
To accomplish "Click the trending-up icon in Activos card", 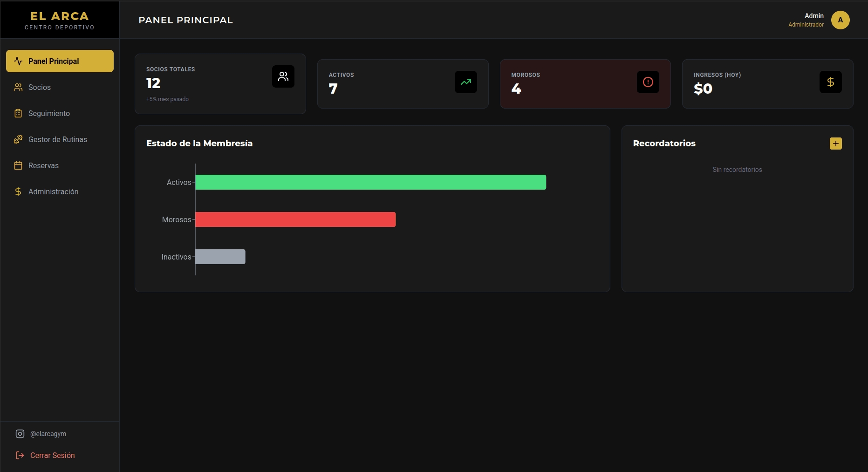I will click(465, 82).
